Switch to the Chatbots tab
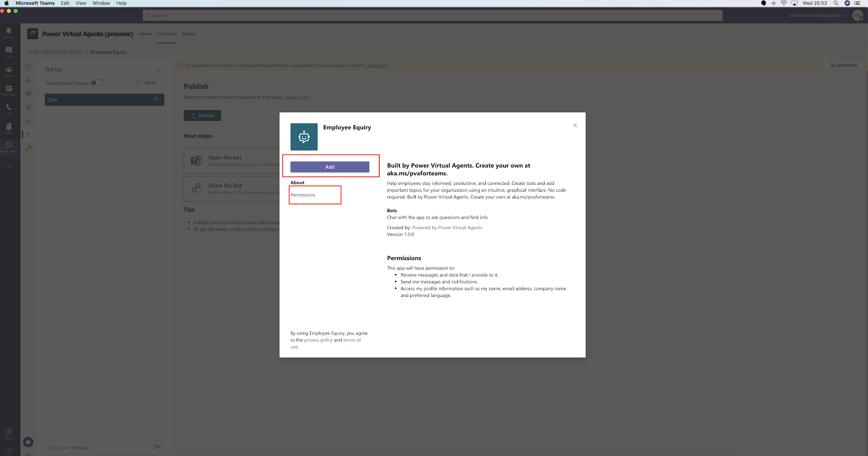Viewport: 868px width, 456px height. point(167,34)
